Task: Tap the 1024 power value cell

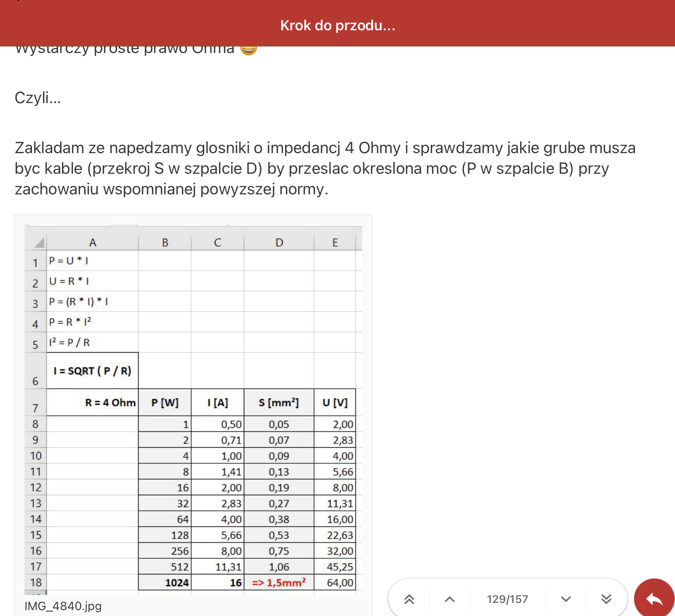Action: (165, 582)
